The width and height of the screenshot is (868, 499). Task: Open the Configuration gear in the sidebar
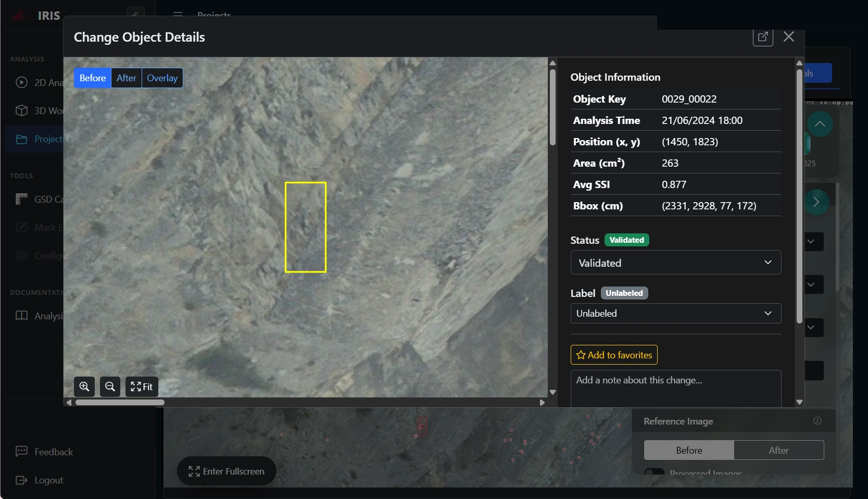click(x=21, y=256)
